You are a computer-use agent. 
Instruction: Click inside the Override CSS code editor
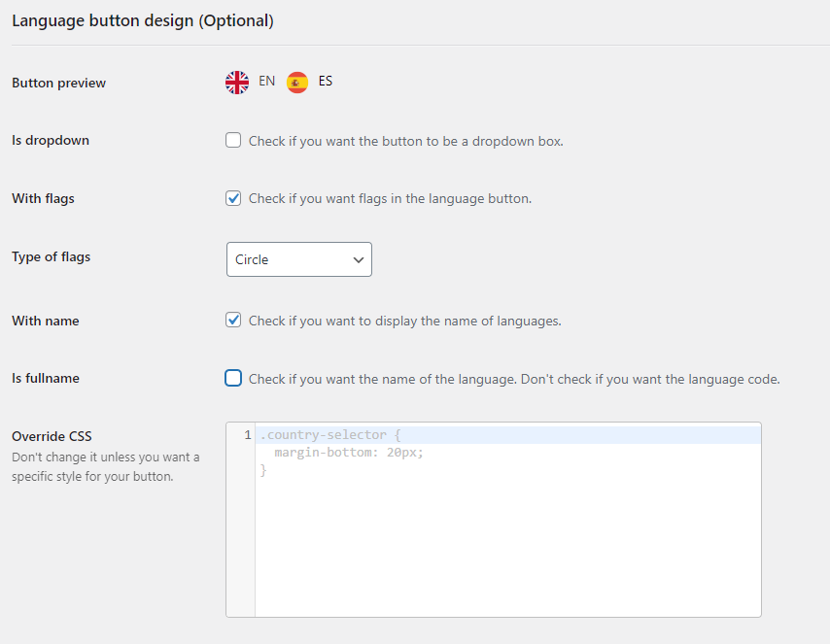507,544
